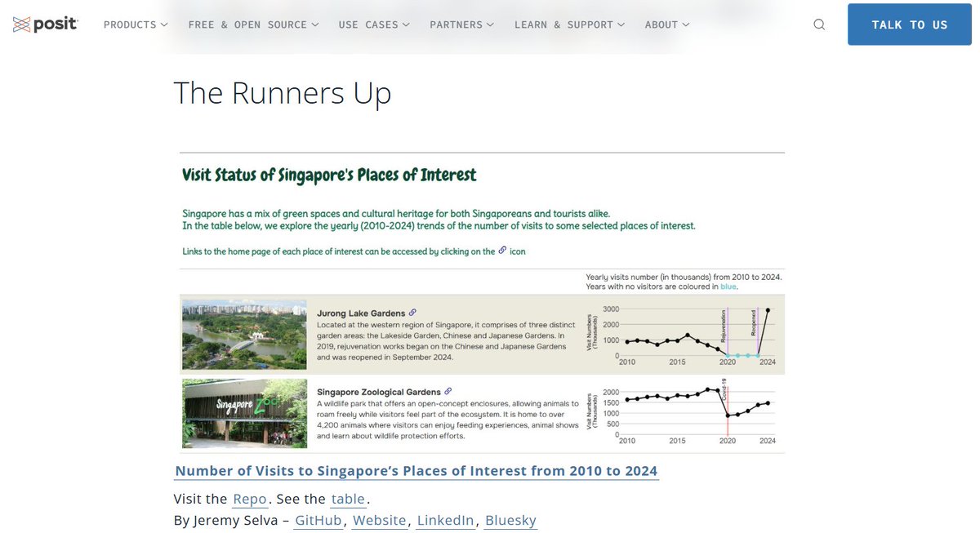Open Jeremy Selva's Website link
The width and height of the screenshot is (980, 533).
(380, 520)
